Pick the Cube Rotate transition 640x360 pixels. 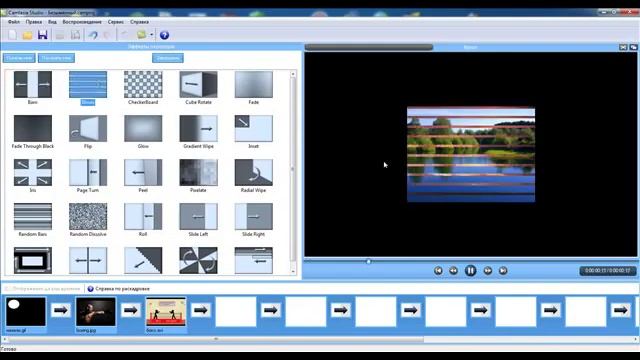198,84
